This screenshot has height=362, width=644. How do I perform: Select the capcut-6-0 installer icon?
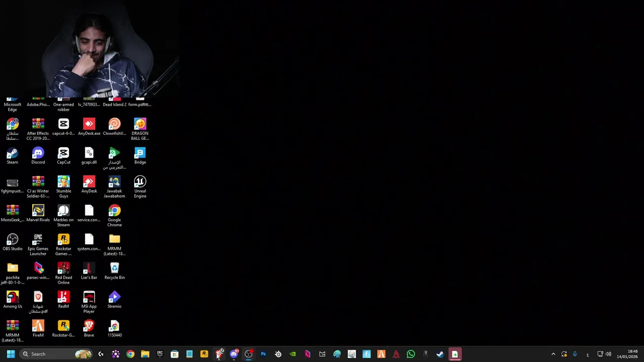click(x=63, y=127)
